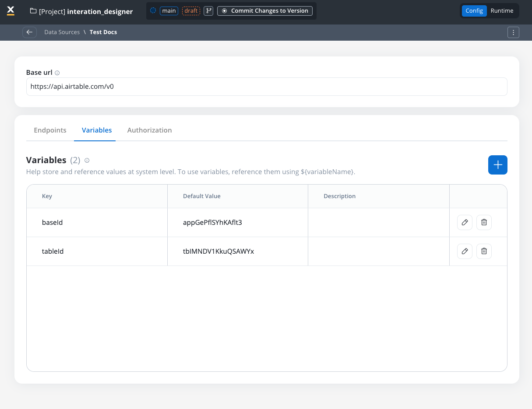Edit the tableId variable
Screen dimensions: 532x409
tap(465, 251)
